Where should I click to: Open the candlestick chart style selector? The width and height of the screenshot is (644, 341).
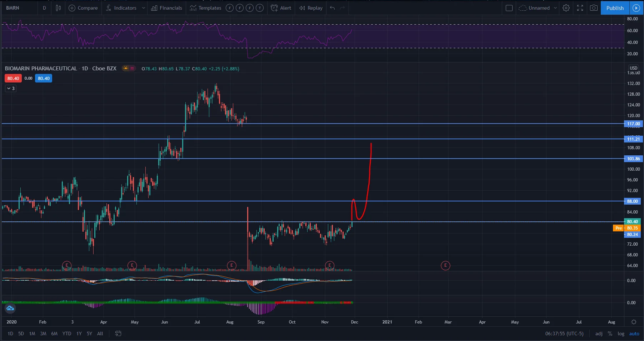[x=58, y=8]
